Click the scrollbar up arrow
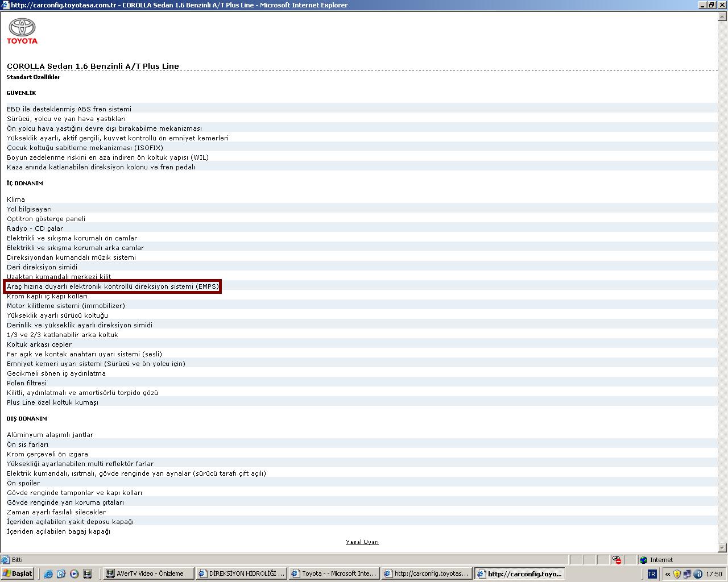 (x=722, y=16)
